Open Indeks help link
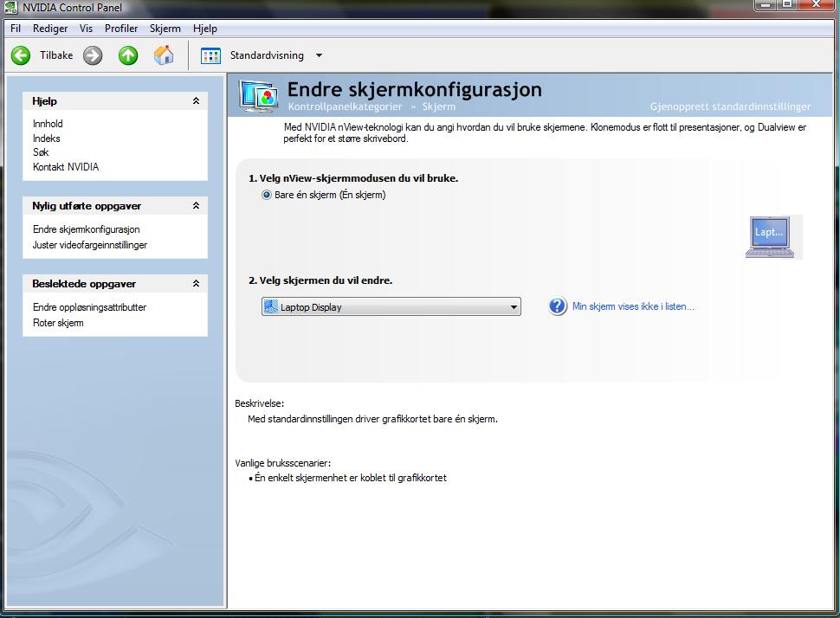 click(47, 138)
